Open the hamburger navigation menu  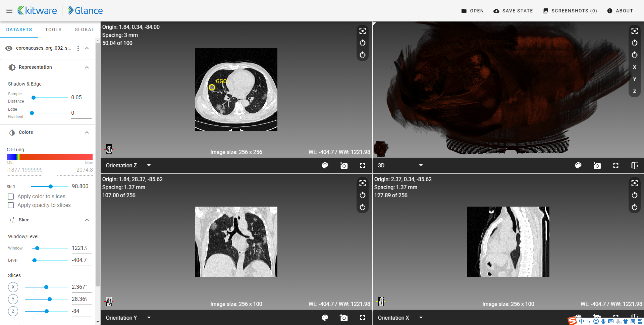click(9, 11)
